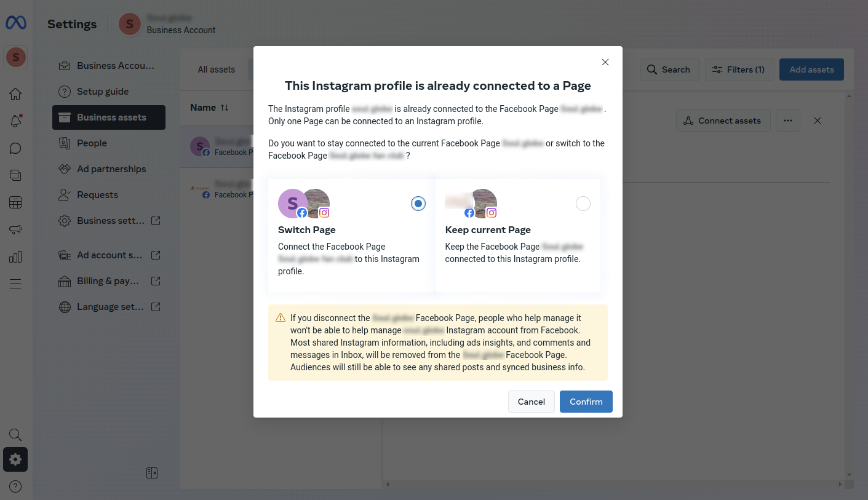The image size is (868, 500).
Task: Open Home from left sidebar
Action: (15, 94)
